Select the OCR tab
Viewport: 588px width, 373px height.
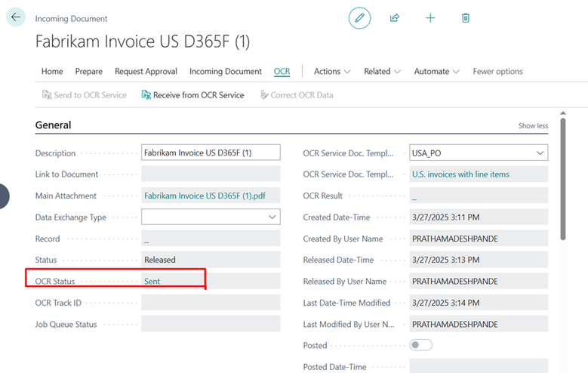click(x=282, y=71)
